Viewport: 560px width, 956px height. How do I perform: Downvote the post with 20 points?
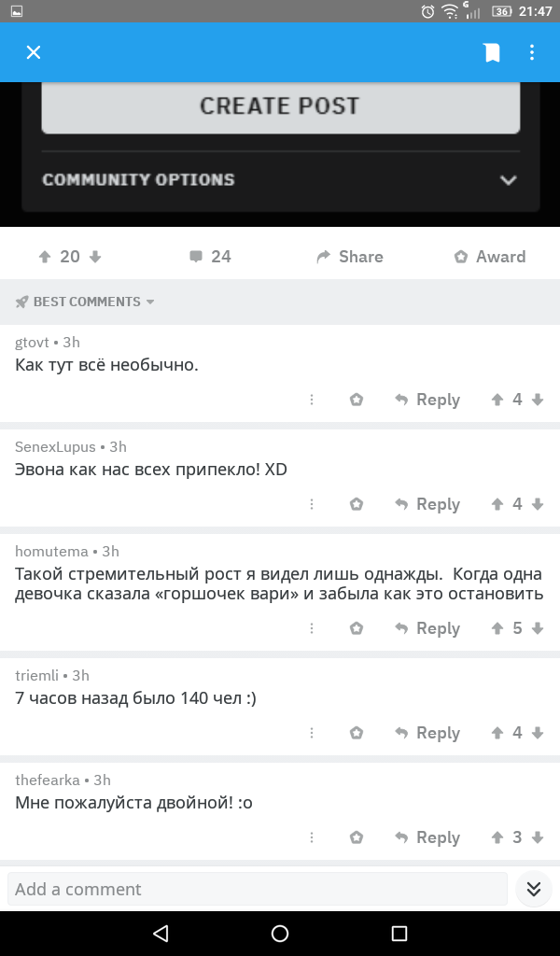(x=95, y=257)
